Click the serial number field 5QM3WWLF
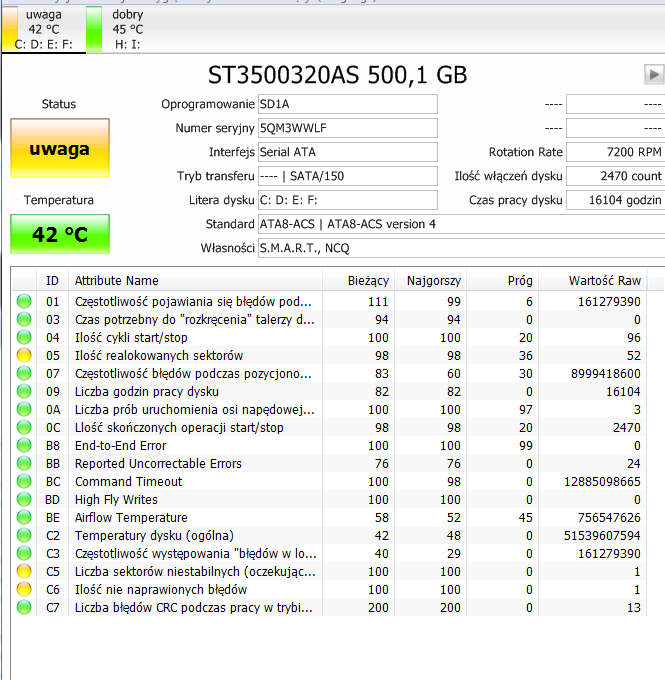This screenshot has height=680, width=665. [347, 128]
